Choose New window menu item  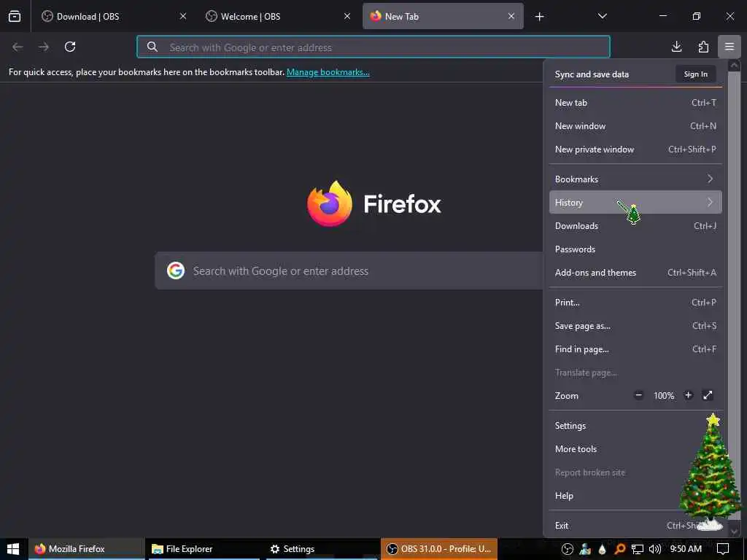[x=635, y=125]
